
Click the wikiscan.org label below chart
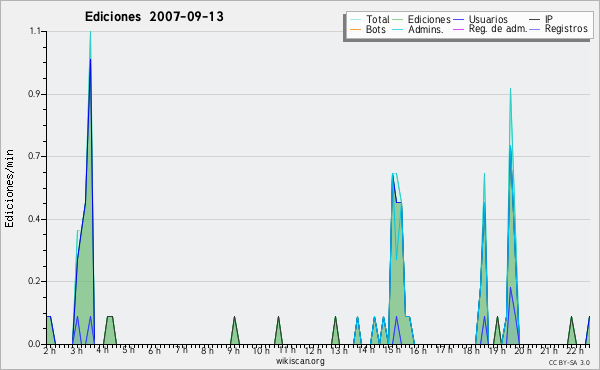pos(300,361)
